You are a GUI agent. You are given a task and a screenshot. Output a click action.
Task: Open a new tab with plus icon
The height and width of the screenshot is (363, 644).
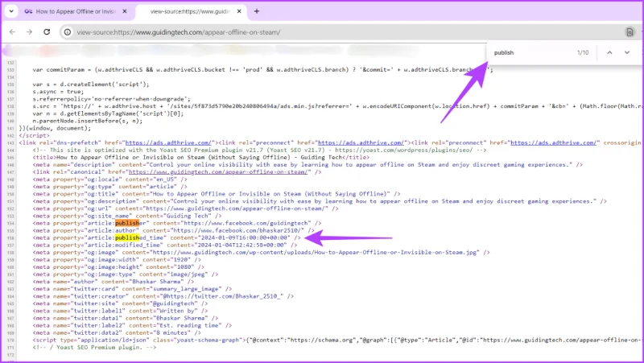coord(257,11)
